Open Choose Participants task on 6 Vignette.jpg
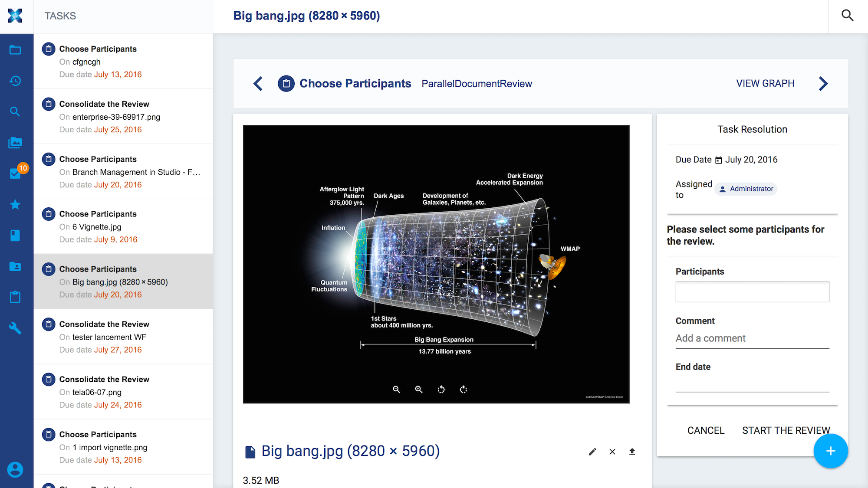The height and width of the screenshot is (488, 868). tap(123, 226)
